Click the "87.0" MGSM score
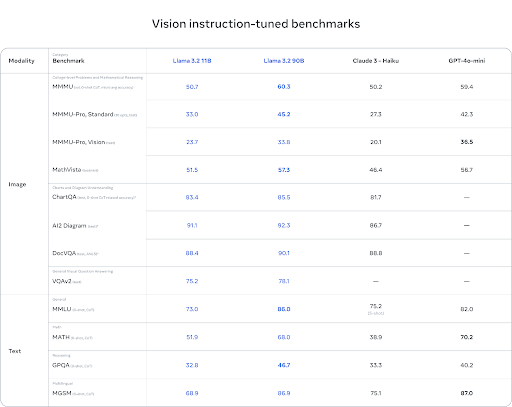This screenshot has width=512, height=407. tap(467, 393)
